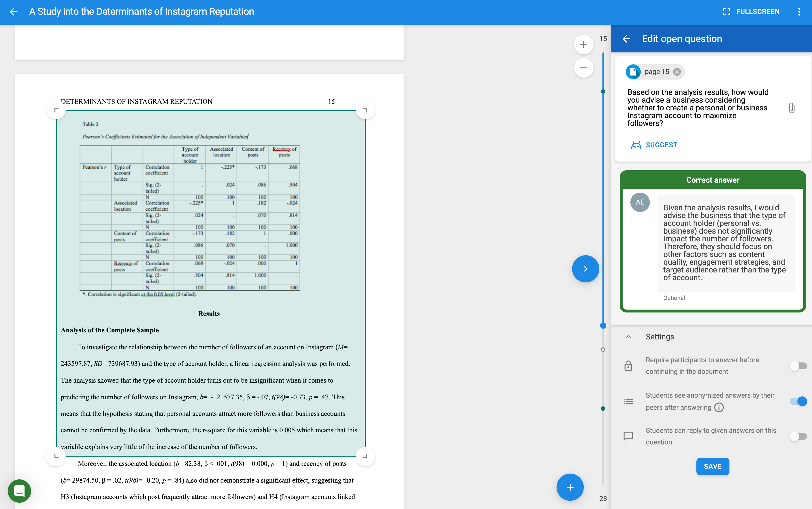This screenshot has height=509, width=812.
Task: Click the lock icon in settings
Action: point(628,366)
